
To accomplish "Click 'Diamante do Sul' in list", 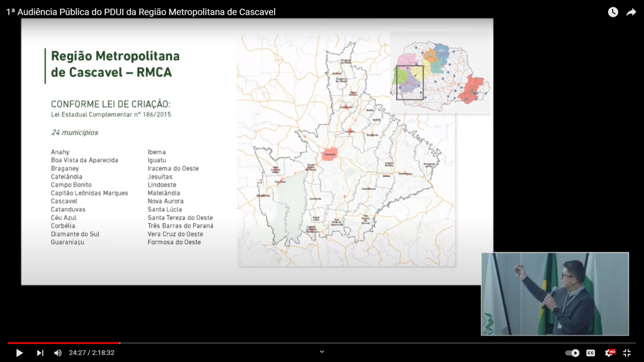I will coord(75,234).
